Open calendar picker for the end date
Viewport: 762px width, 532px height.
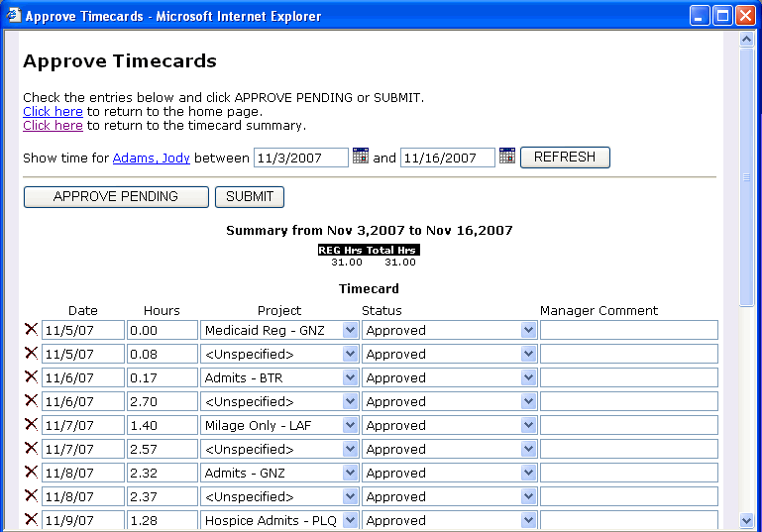(x=507, y=156)
